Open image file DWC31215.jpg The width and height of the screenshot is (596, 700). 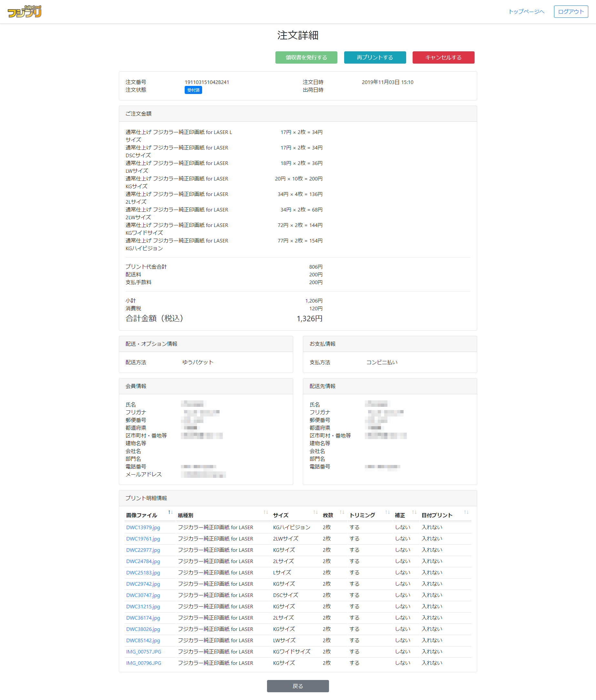143,606
